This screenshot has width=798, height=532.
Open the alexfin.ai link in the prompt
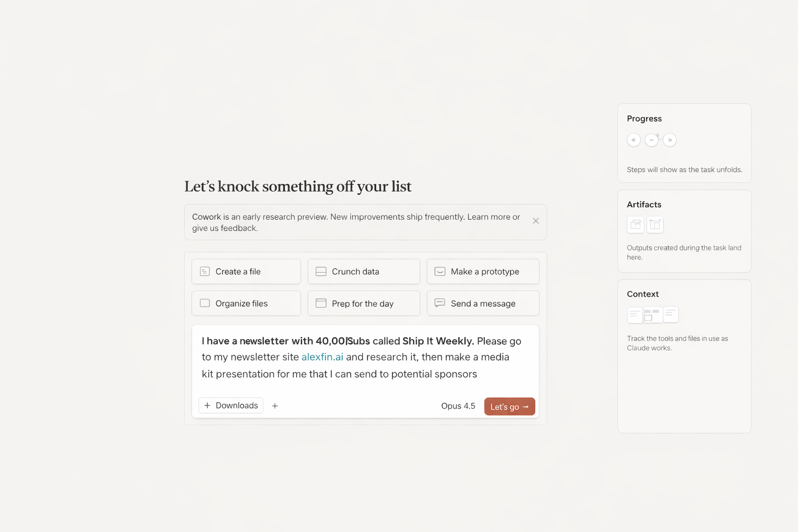[x=322, y=357]
